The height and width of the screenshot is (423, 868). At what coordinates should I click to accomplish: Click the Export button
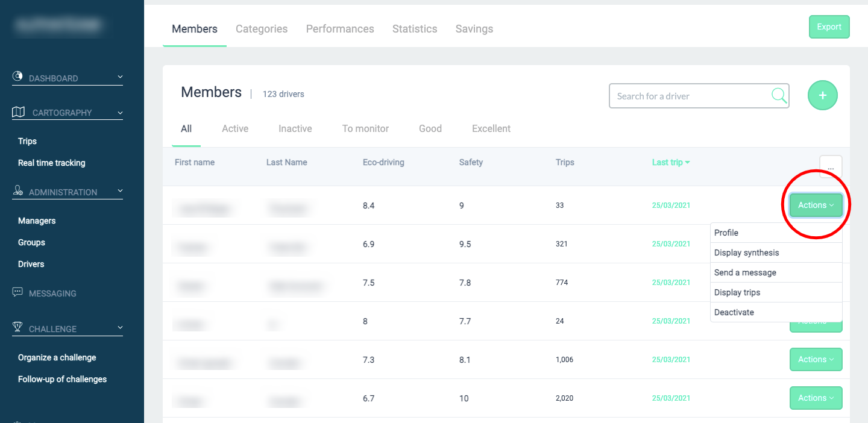click(x=829, y=27)
